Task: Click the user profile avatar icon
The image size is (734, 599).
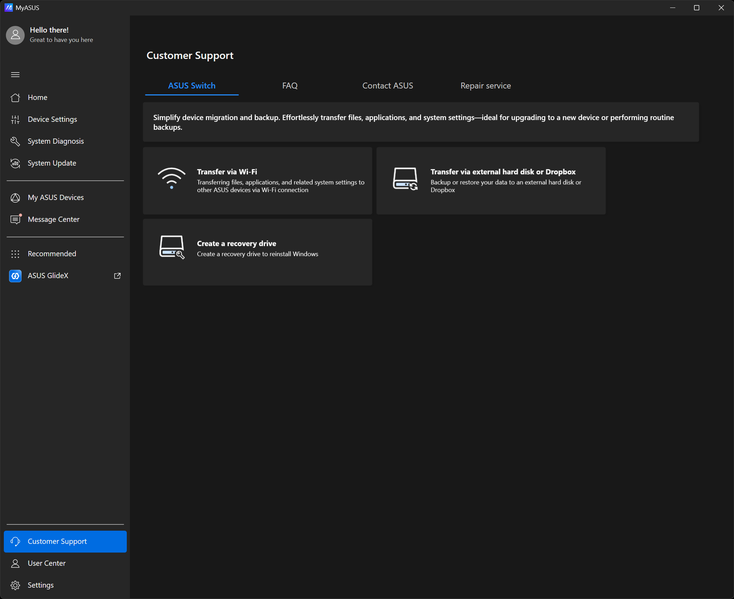Action: tap(15, 35)
